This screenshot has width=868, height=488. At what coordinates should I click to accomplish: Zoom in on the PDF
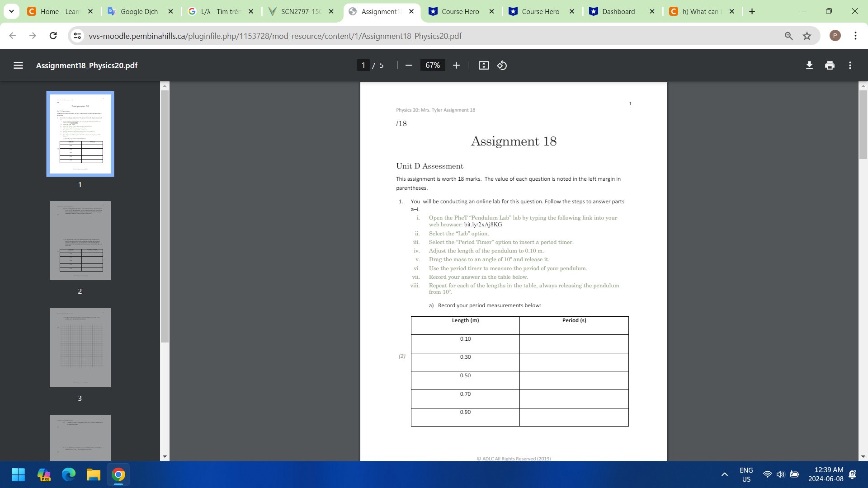point(456,65)
